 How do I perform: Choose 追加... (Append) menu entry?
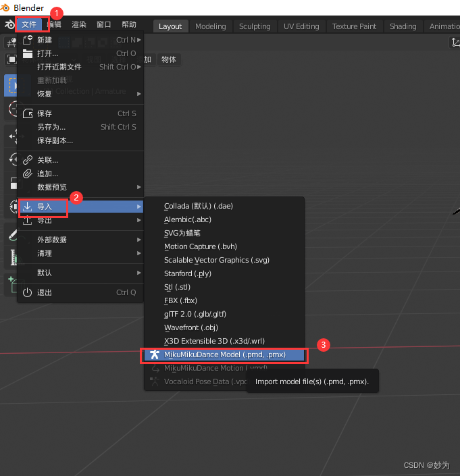80,174
